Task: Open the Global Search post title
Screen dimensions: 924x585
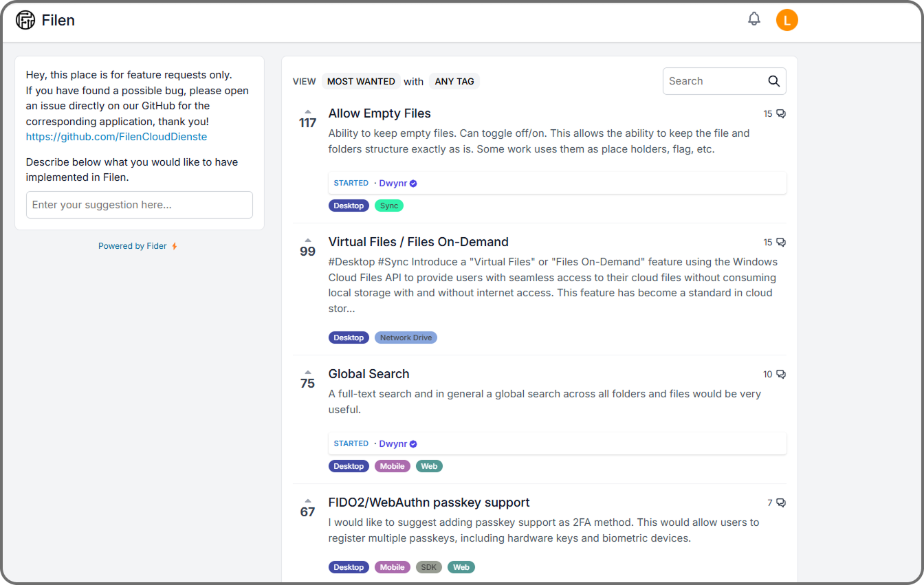Action: [x=369, y=374]
